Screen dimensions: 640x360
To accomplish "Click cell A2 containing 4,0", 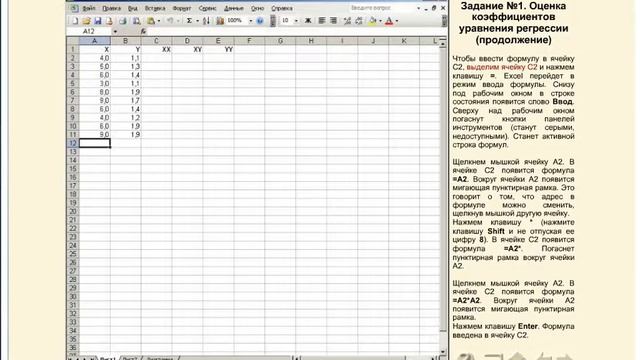I will pos(94,58).
